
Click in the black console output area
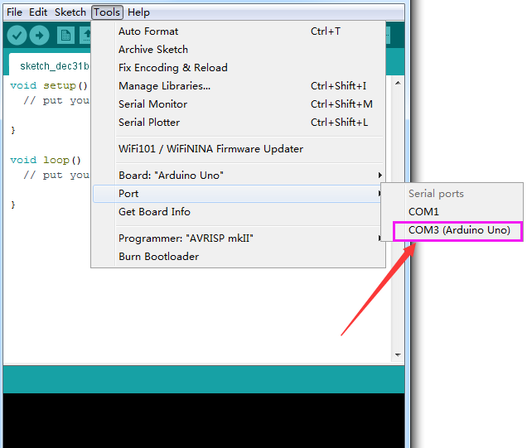[x=204, y=420]
